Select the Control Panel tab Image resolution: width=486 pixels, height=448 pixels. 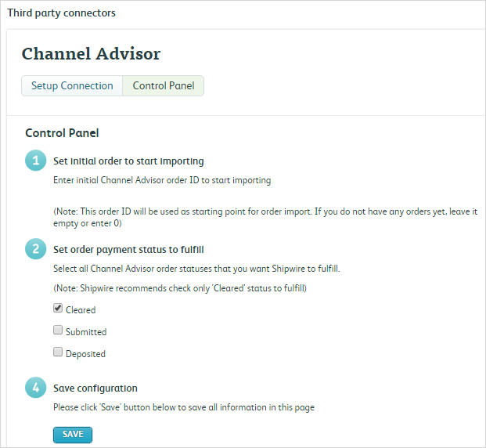click(x=164, y=86)
